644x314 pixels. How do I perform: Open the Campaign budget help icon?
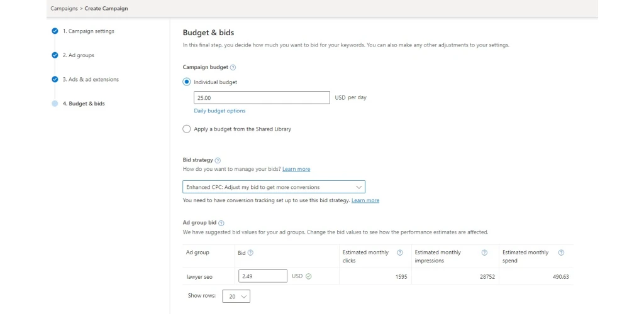point(233,67)
